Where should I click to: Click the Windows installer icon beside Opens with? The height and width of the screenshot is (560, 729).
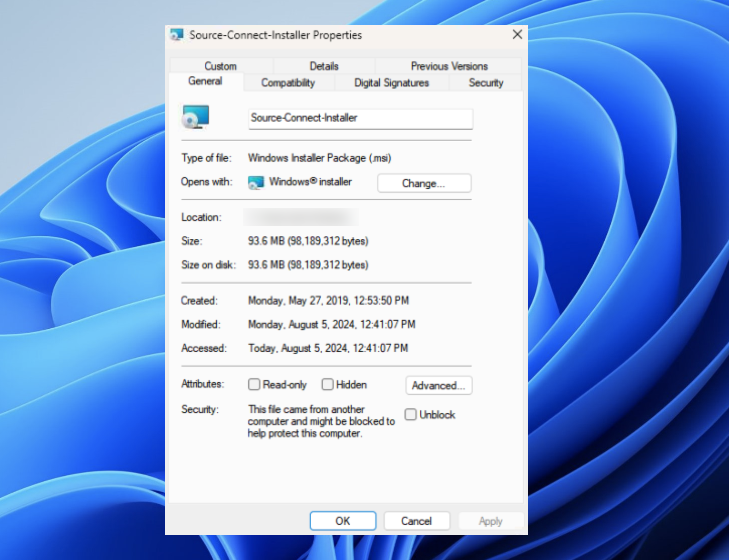(256, 182)
